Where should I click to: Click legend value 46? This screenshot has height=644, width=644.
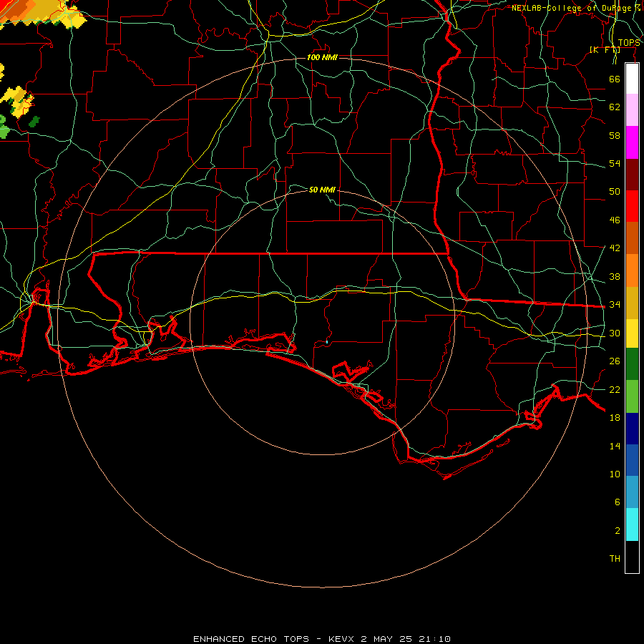pyautogui.click(x=615, y=220)
